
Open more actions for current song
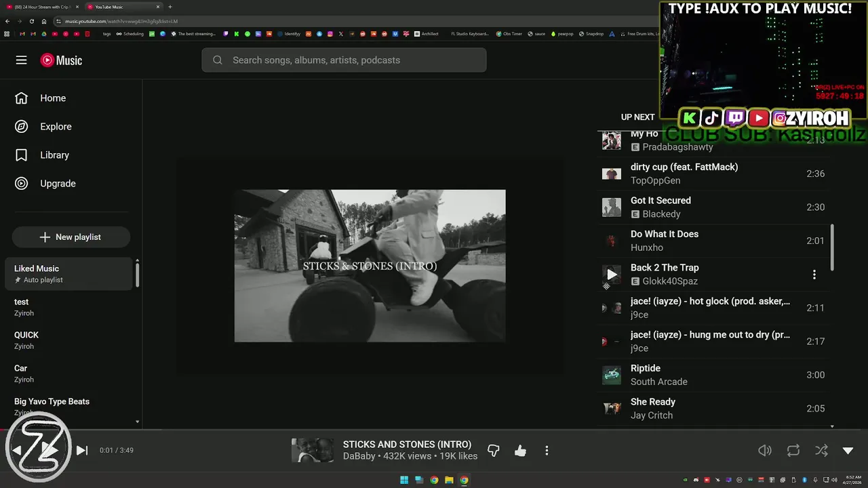tap(547, 451)
